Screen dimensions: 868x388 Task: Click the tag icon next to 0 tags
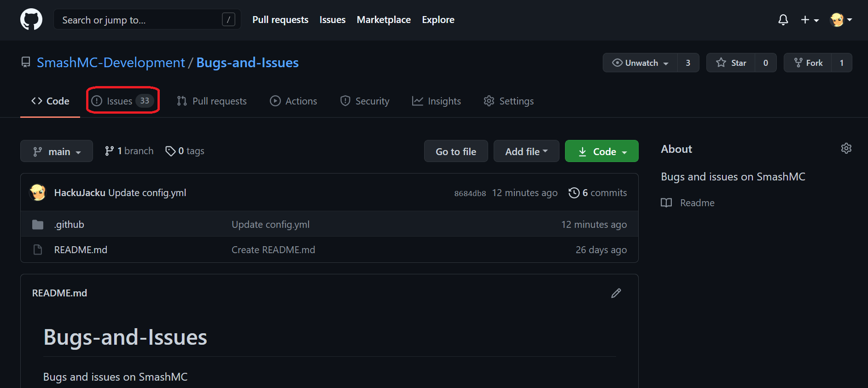point(170,151)
